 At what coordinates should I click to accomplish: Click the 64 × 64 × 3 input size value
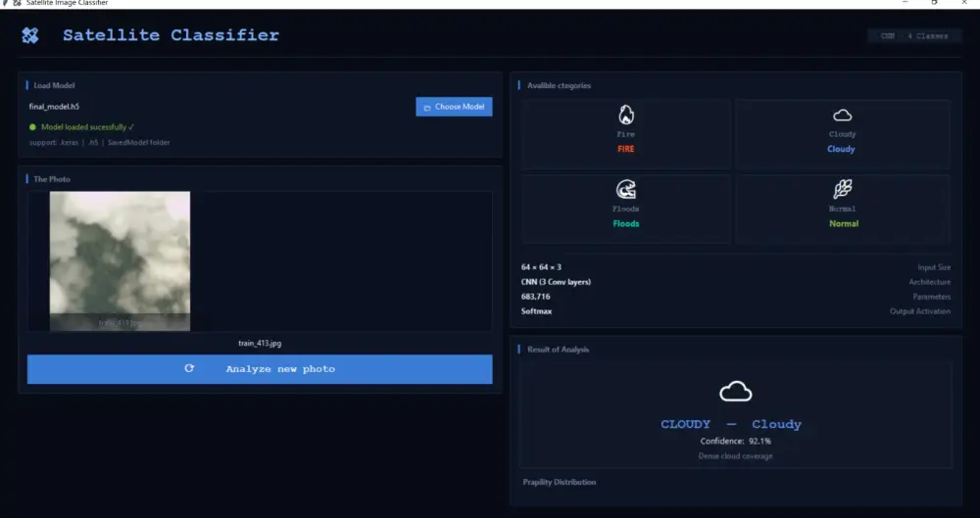click(x=541, y=267)
